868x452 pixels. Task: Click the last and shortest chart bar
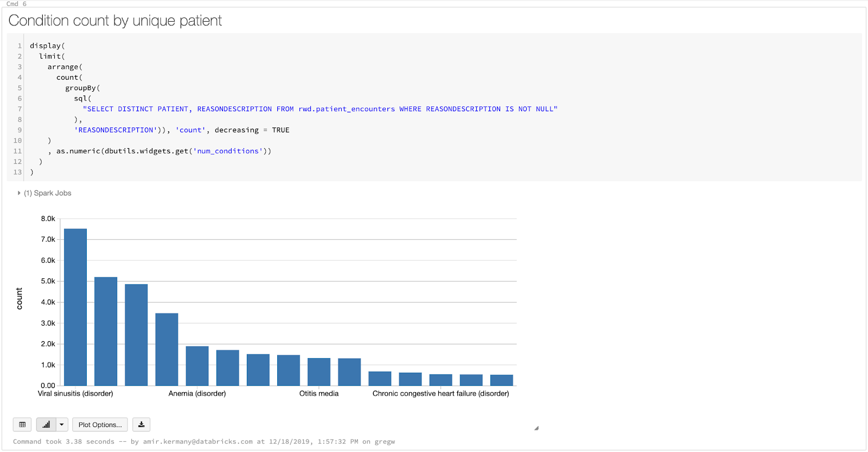pyautogui.click(x=501, y=380)
